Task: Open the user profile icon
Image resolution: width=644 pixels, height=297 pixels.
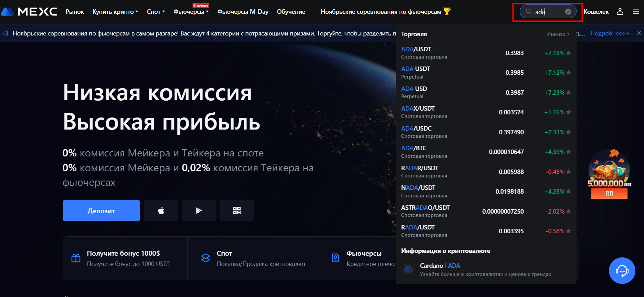Action: coord(620,12)
